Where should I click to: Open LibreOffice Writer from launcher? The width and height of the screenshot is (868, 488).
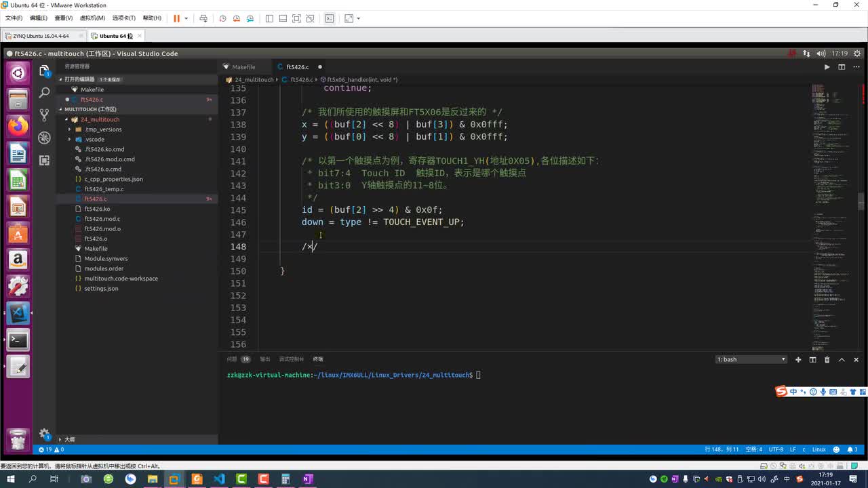coord(18,154)
